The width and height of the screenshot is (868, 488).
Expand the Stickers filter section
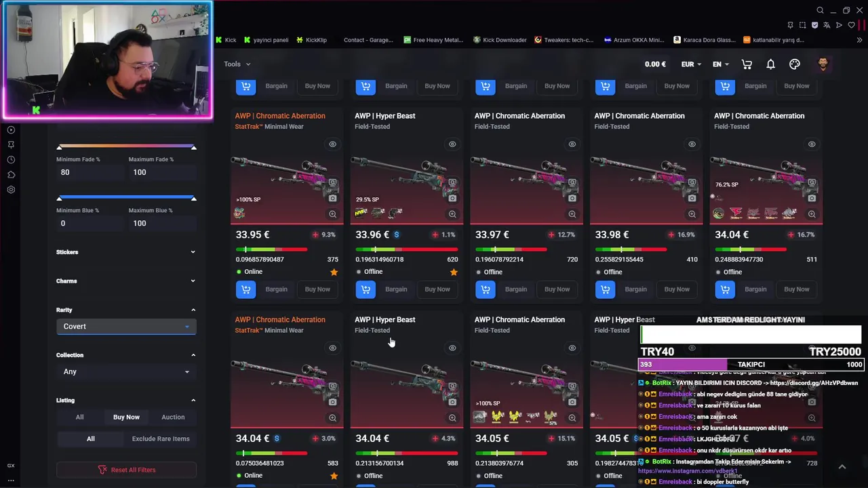(x=126, y=252)
